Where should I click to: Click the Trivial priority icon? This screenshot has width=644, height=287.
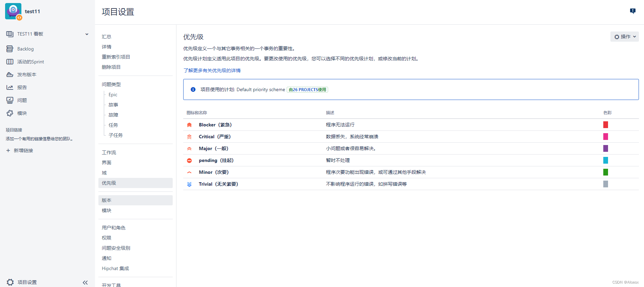(x=189, y=184)
